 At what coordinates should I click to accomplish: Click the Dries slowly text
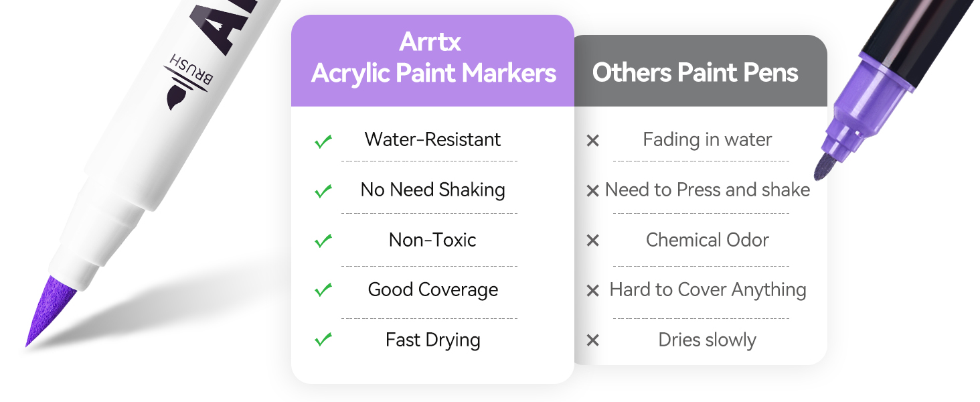(x=707, y=340)
